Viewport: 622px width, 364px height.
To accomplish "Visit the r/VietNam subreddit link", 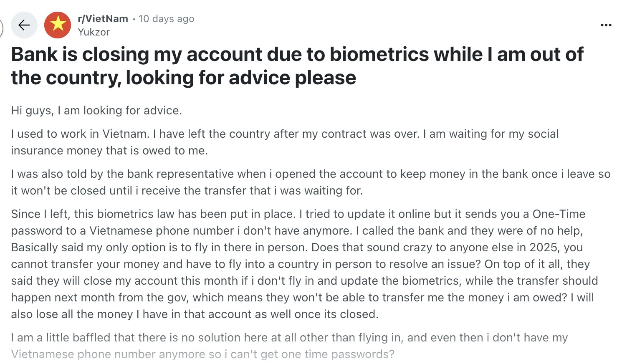I will coord(103,19).
